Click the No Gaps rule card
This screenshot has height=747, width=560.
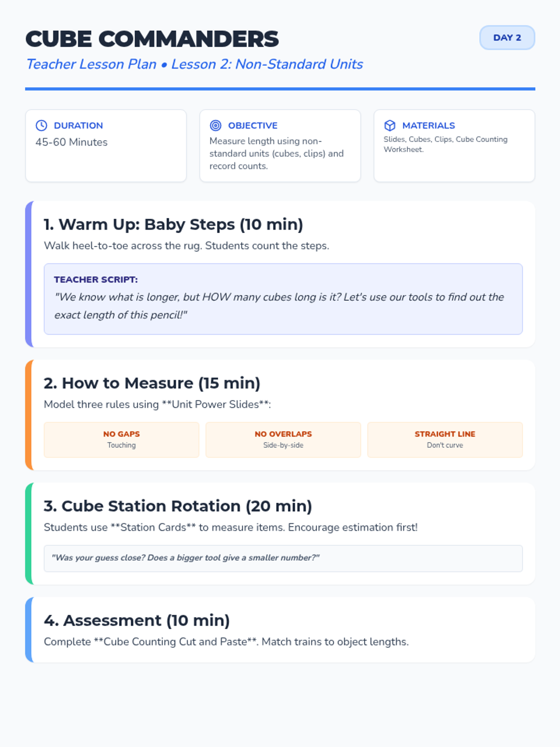[x=121, y=439]
